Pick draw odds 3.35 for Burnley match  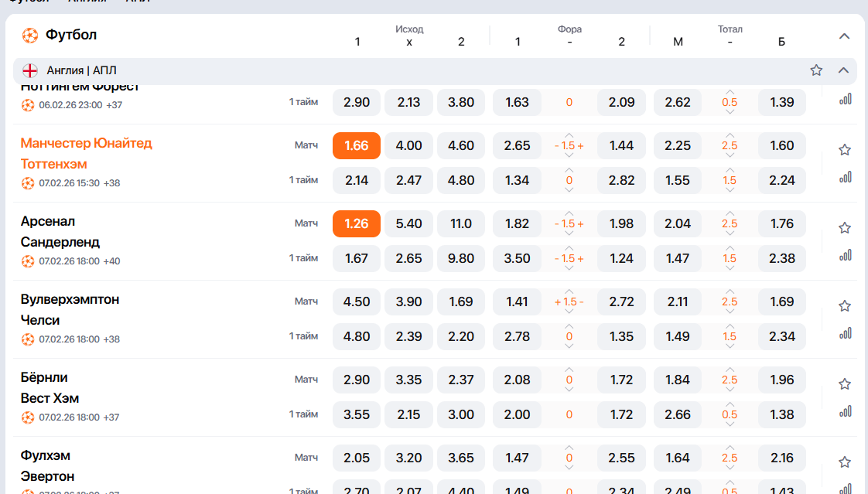[x=408, y=380]
